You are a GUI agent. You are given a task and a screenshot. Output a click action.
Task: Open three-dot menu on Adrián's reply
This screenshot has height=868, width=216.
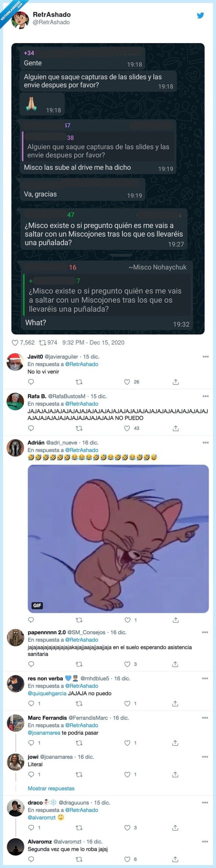(206, 442)
